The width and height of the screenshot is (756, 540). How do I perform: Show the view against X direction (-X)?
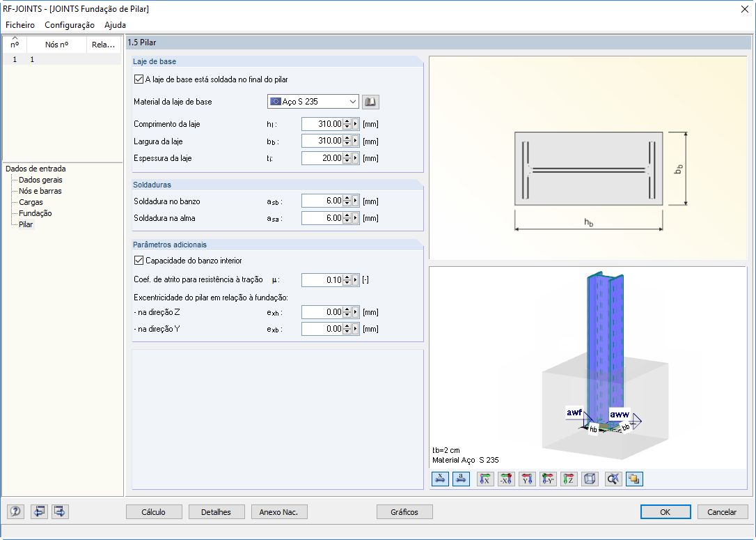click(506, 479)
